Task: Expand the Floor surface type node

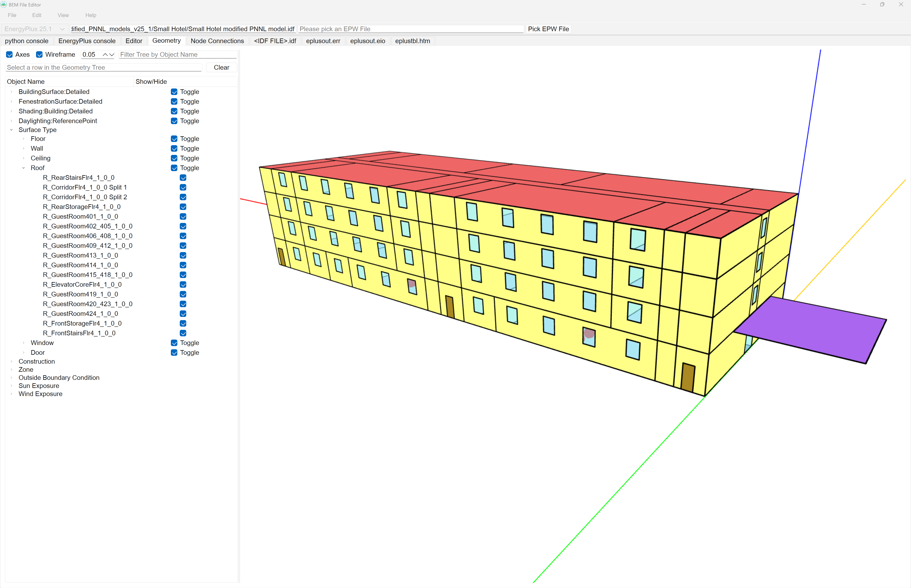Action: pos(24,139)
